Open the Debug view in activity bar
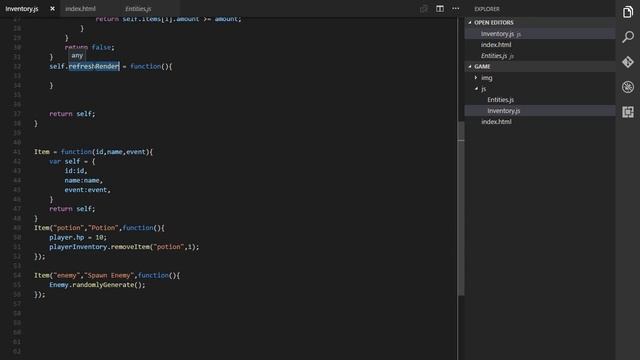 coord(627,87)
